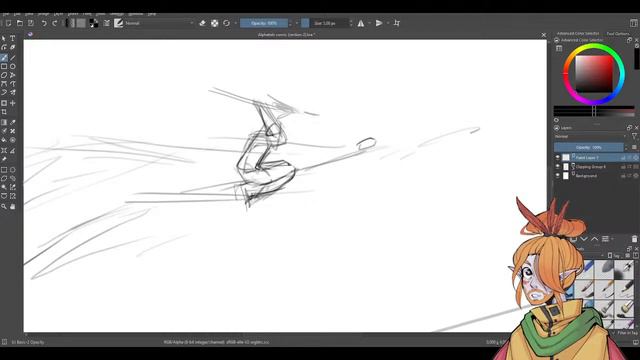Image resolution: width=640 pixels, height=360 pixels.
Task: Toggle vertical mirror tool
Action: 379,23
